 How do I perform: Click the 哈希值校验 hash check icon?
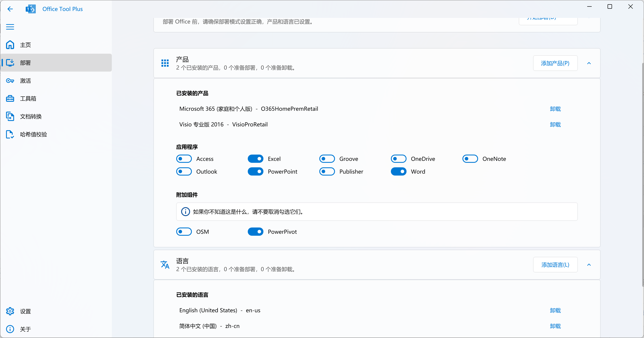[10, 134]
